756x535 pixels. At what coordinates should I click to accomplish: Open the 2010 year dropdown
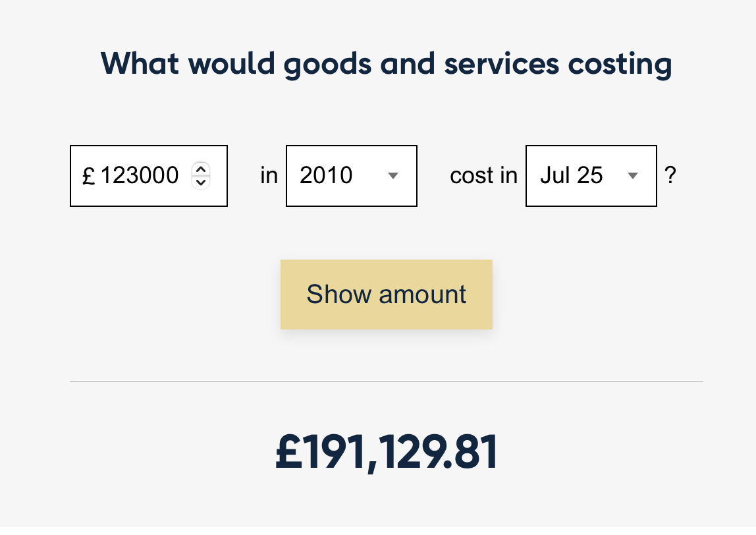click(x=351, y=176)
